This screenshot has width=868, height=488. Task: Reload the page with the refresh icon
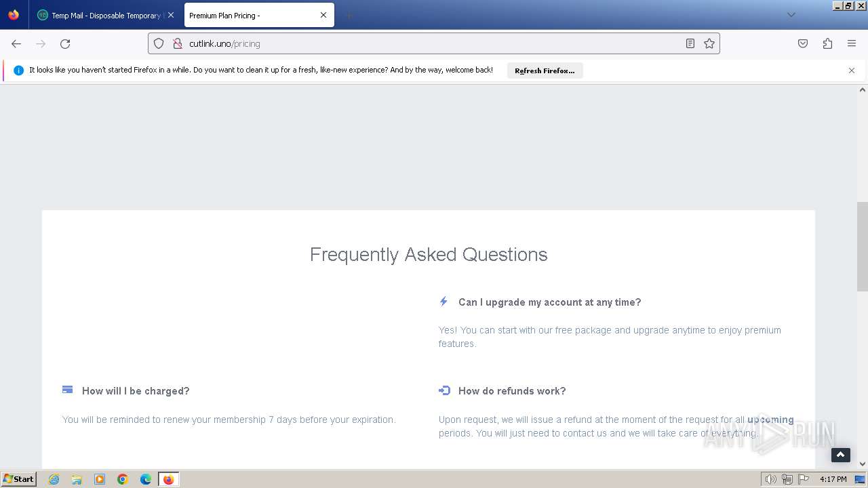tap(65, 43)
